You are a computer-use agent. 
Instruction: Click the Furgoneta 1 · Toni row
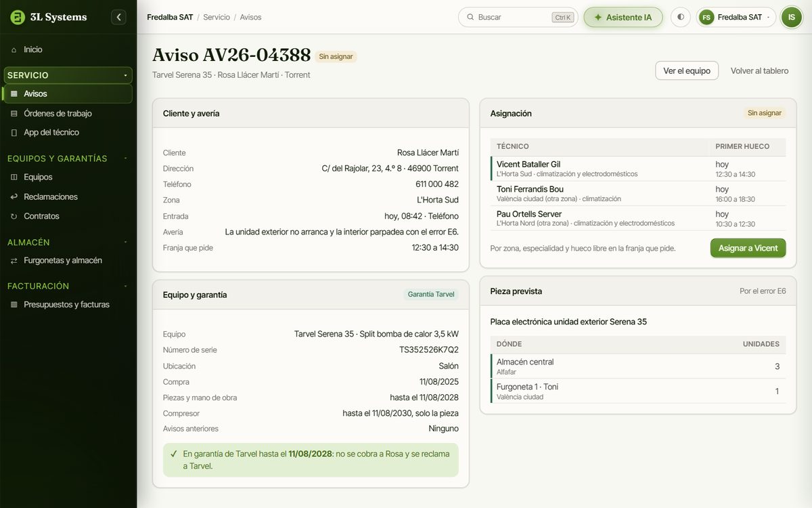(638, 391)
